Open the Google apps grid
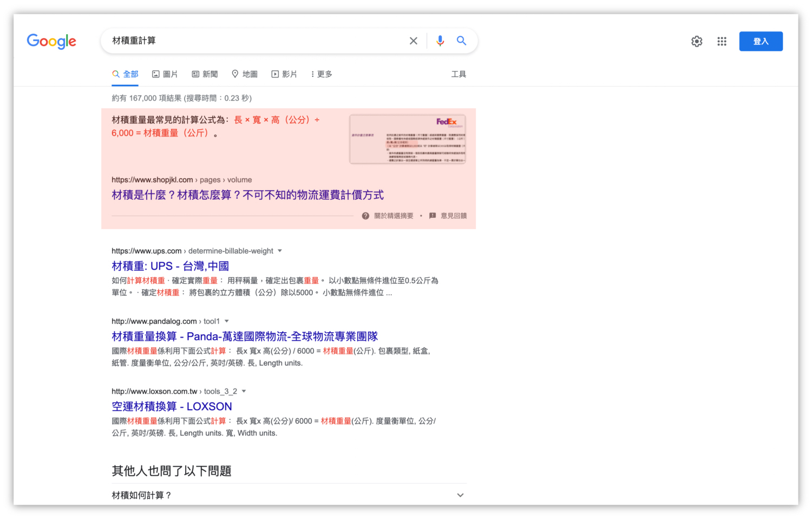Viewport: 812px width, 518px height. pyautogui.click(x=722, y=41)
